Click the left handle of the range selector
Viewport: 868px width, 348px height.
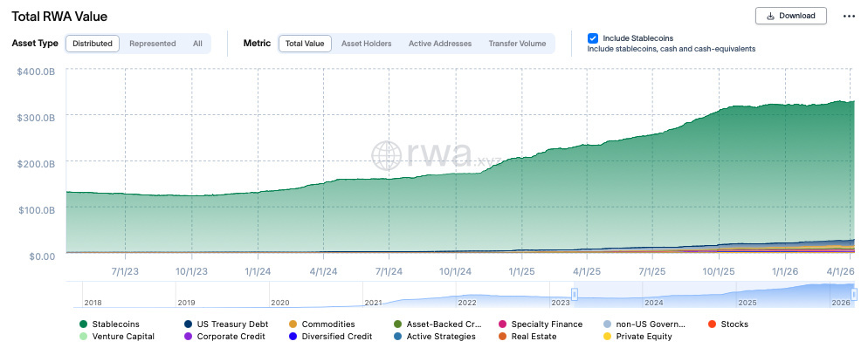[575, 294]
